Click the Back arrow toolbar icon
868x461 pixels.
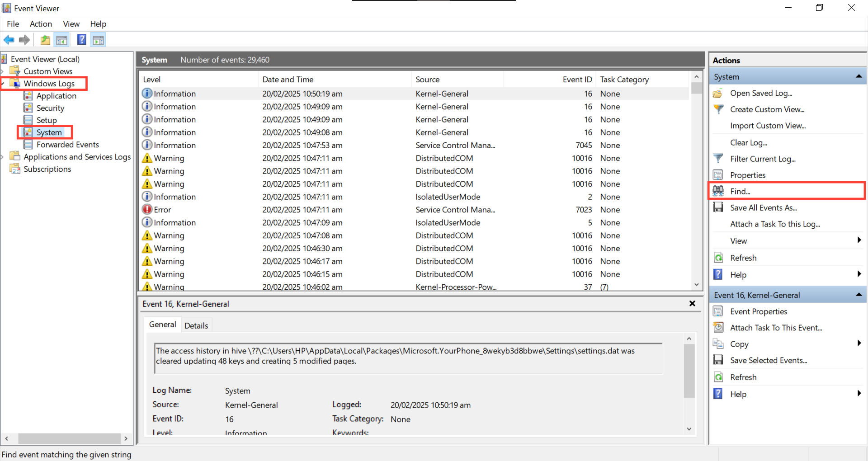(9, 40)
